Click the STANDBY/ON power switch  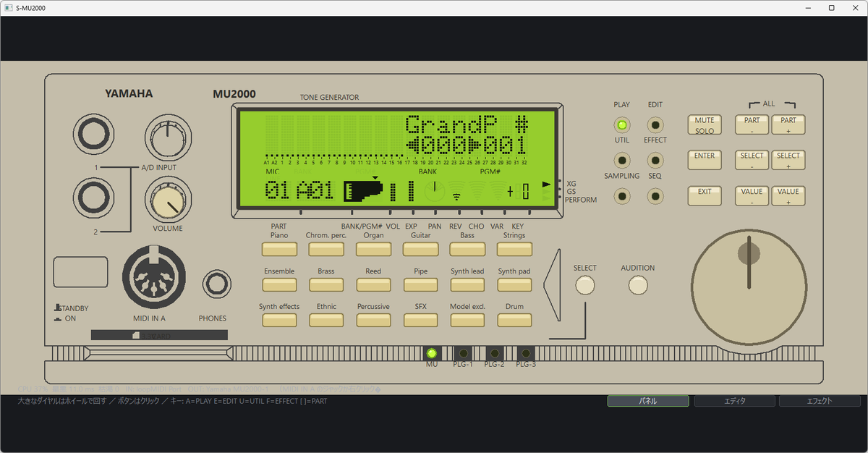point(80,272)
